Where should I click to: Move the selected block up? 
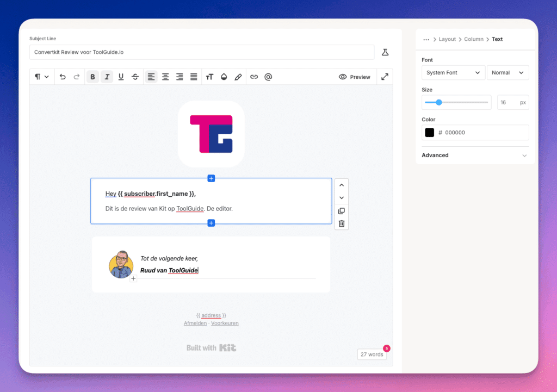(342, 185)
